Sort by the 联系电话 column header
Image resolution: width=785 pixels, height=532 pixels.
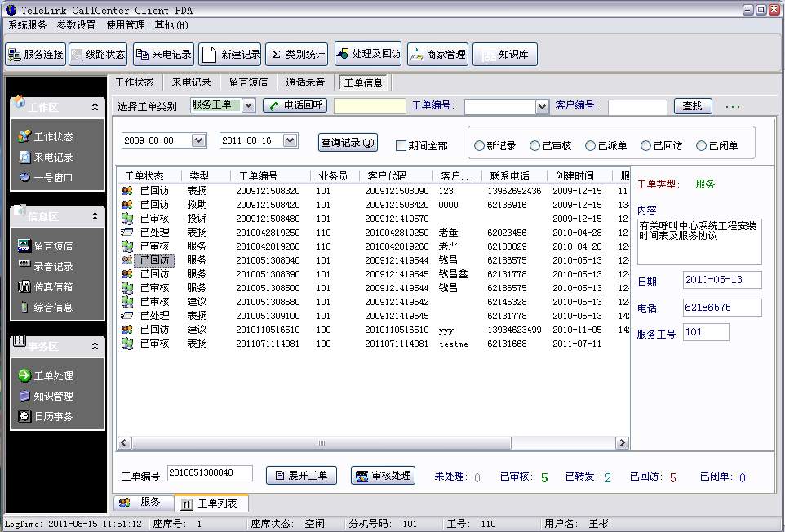(x=515, y=176)
